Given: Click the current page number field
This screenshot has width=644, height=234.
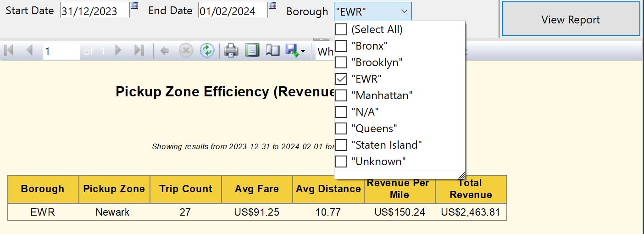Looking at the screenshot, I should pos(61,51).
